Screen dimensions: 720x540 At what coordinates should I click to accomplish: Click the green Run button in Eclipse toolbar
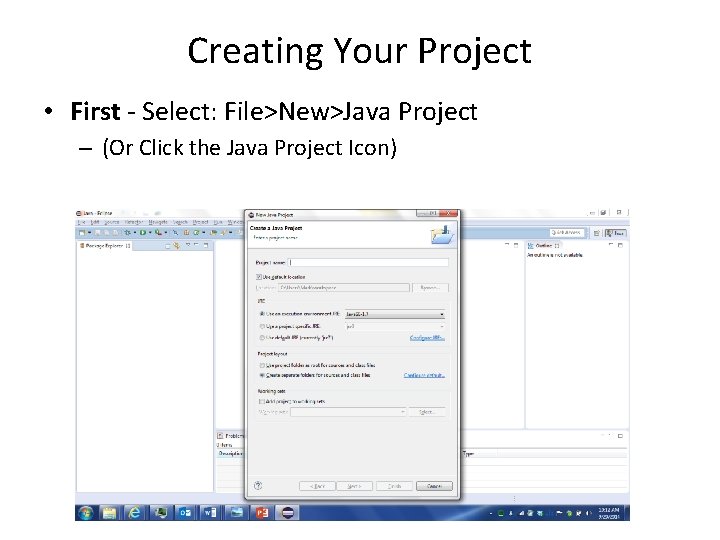coord(143,233)
